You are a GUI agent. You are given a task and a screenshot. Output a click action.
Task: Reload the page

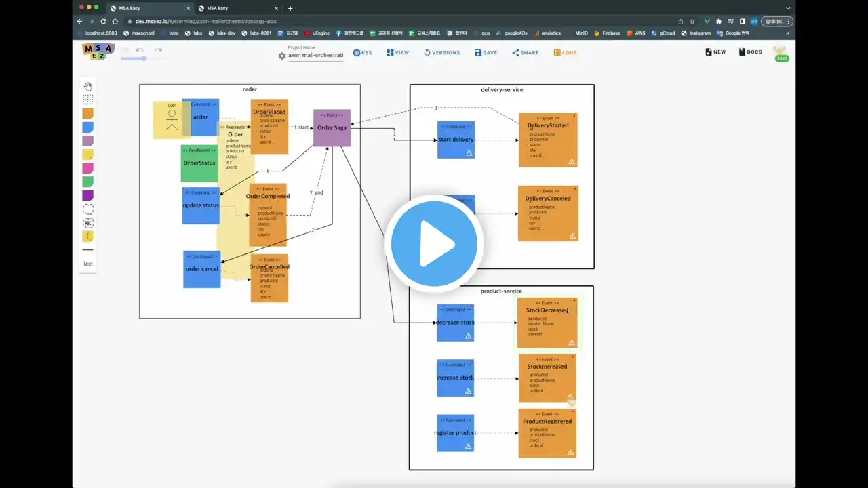103,21
